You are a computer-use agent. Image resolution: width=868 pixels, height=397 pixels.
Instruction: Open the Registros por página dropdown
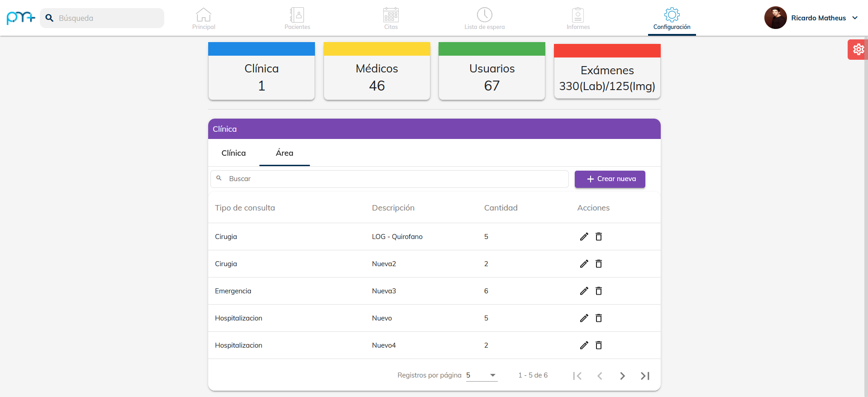tap(482, 375)
